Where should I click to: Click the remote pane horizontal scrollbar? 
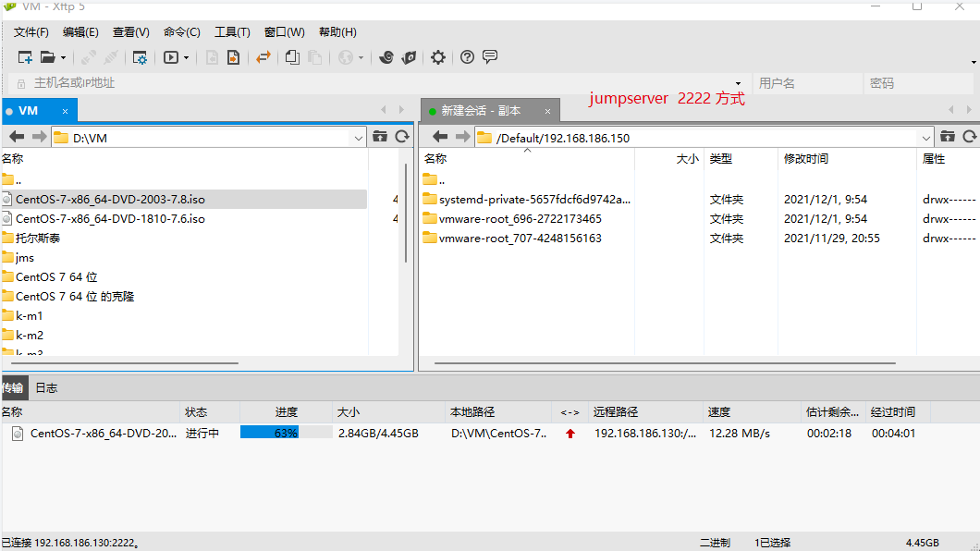tap(665, 362)
